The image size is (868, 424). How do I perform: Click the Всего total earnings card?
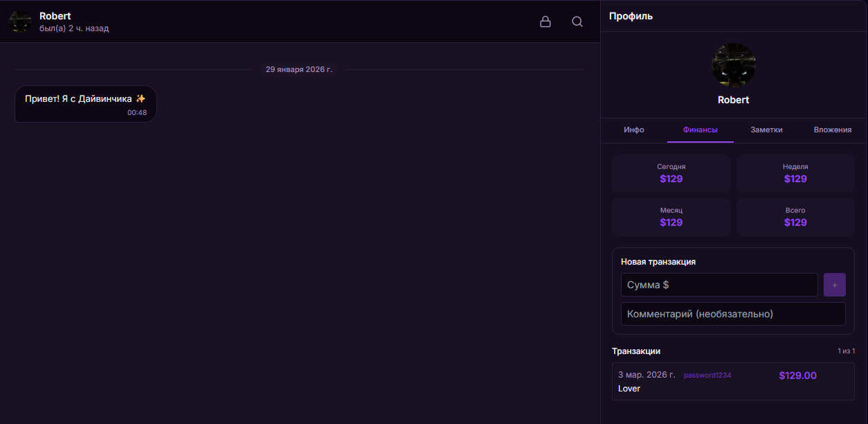pyautogui.click(x=795, y=217)
